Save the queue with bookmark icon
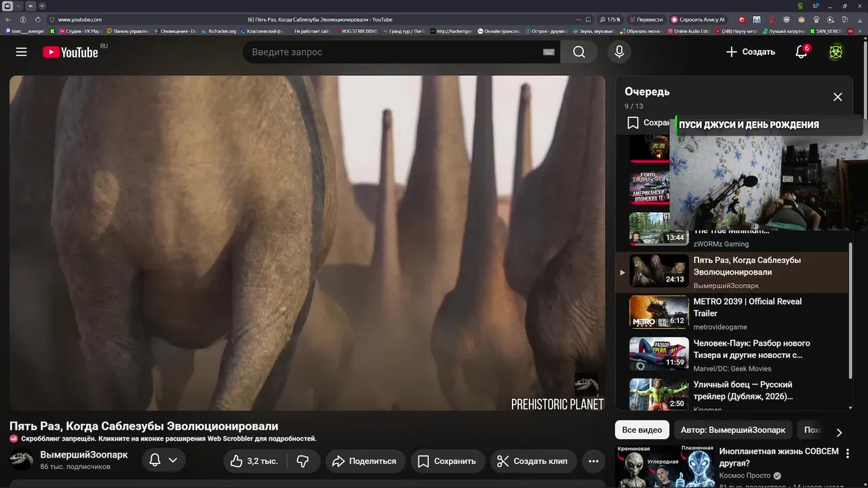Screen dimensions: 868x488 pyautogui.click(x=633, y=123)
